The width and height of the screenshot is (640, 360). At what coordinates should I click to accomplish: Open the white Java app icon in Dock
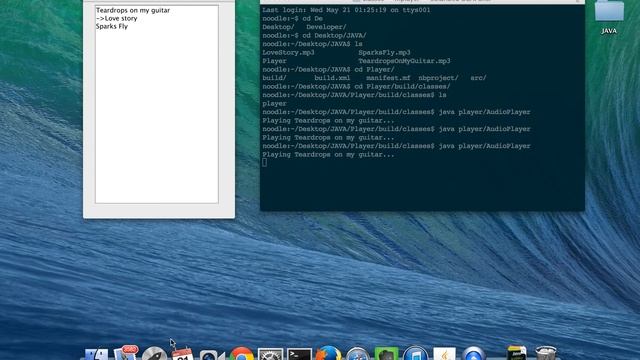click(x=444, y=354)
